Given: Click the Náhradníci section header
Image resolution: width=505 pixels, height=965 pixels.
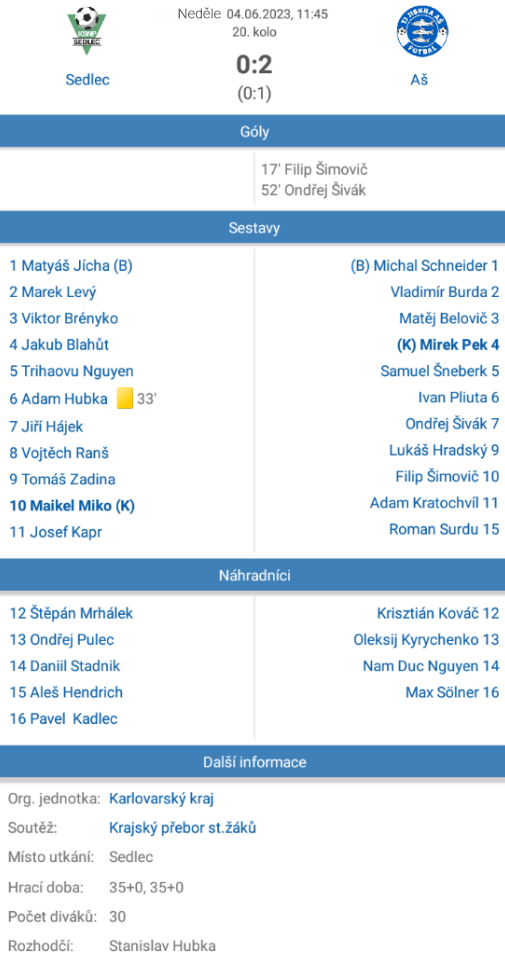Looking at the screenshot, I should (252, 575).
